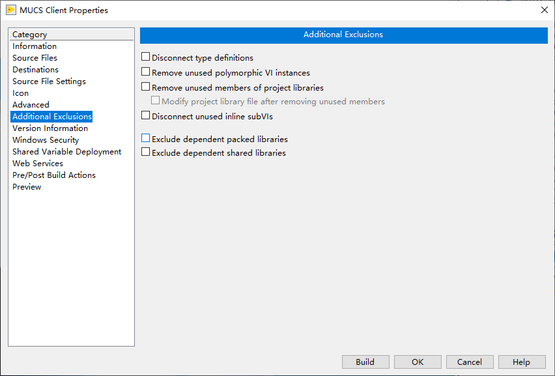Click the Additional Exclusions blue banner
This screenshot has width=555, height=376.
point(344,35)
